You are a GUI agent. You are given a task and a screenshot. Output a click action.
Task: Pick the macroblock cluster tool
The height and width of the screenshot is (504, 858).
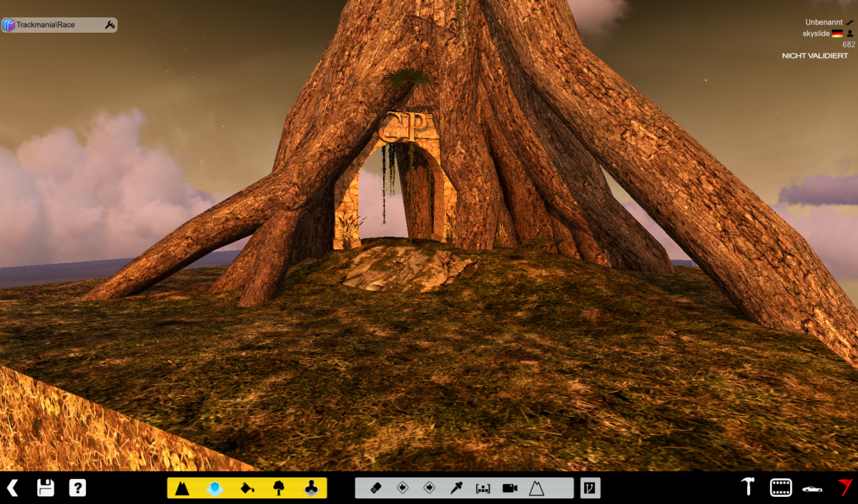310,488
